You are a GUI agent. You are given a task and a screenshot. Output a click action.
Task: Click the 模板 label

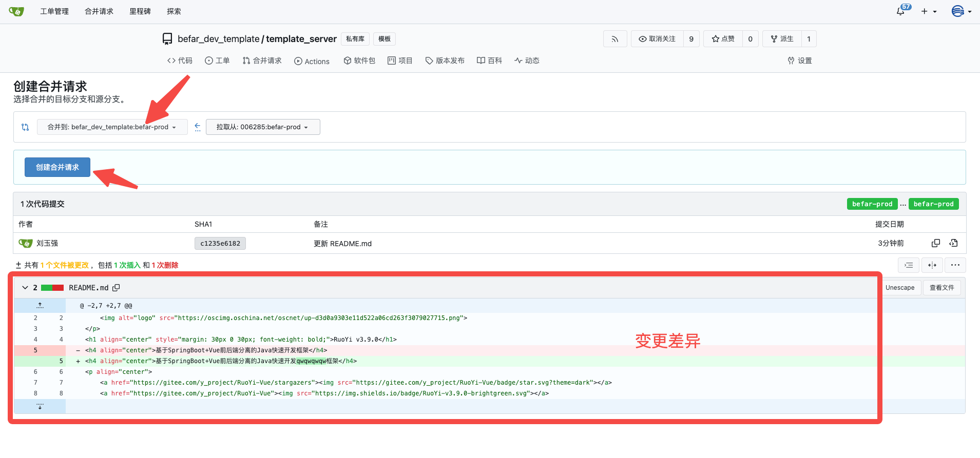tap(385, 39)
